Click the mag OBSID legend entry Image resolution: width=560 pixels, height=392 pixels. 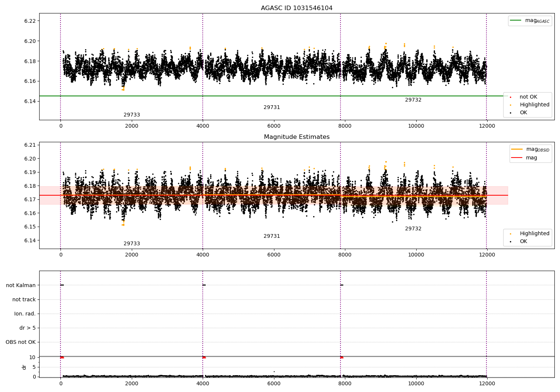tap(530, 149)
